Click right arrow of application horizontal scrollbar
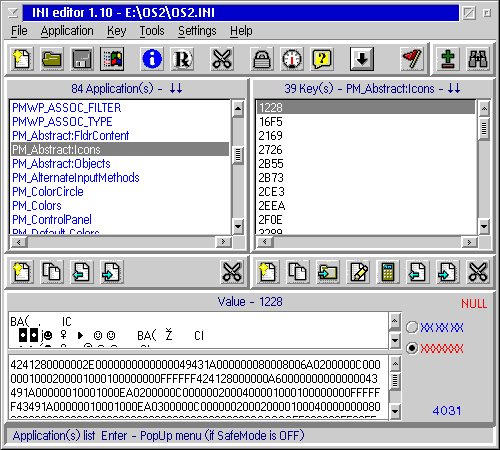The image size is (500, 450). click(x=224, y=242)
